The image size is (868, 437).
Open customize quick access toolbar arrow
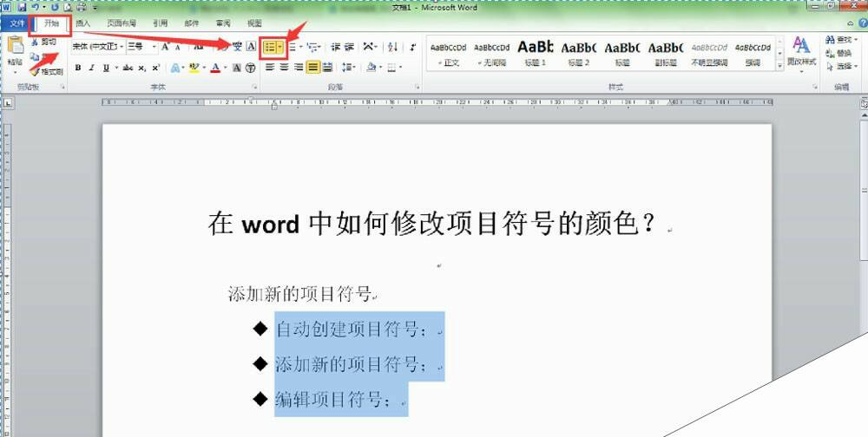[x=95, y=8]
